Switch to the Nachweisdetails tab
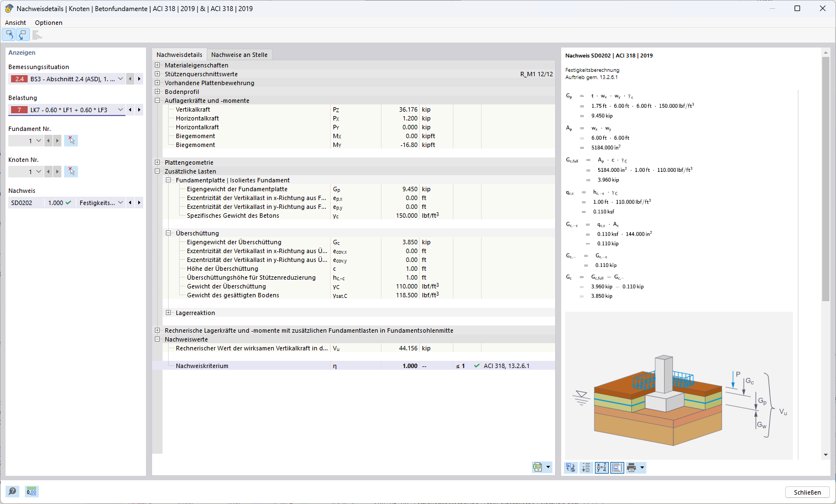Screen dimensions: 836x504 pyautogui.click(x=179, y=55)
